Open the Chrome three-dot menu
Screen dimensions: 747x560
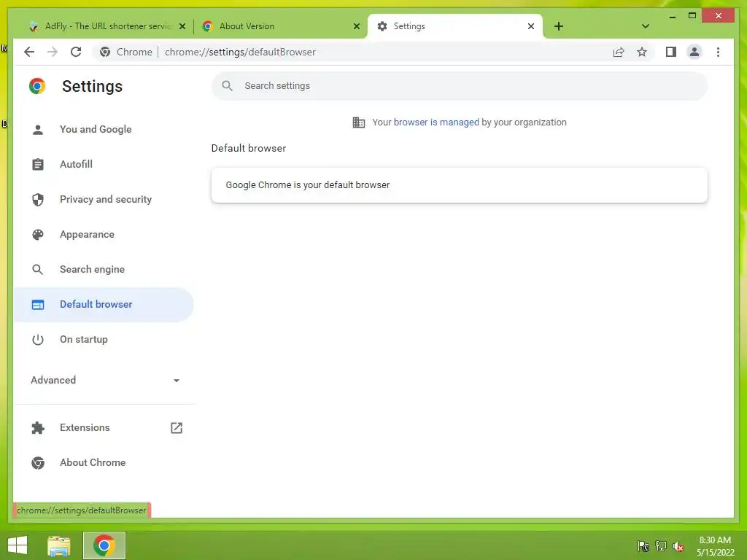pos(718,52)
